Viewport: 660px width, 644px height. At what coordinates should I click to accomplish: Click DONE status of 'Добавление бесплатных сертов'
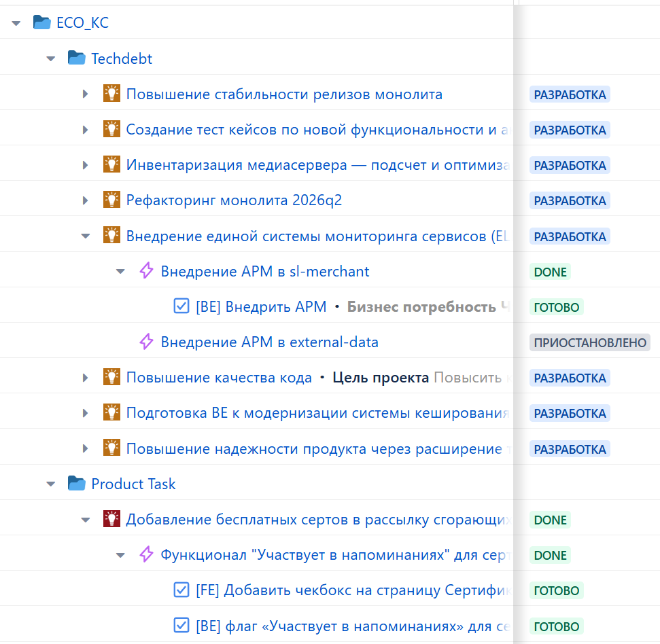(x=550, y=520)
